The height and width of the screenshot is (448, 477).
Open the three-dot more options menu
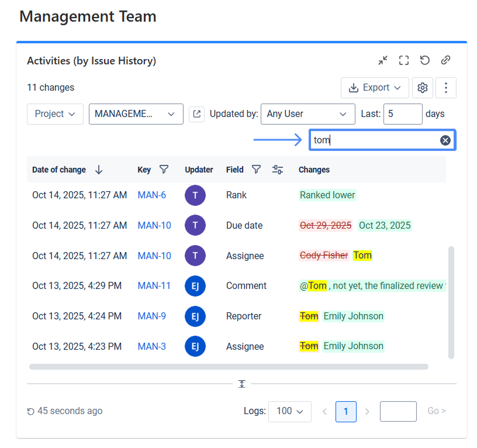(x=445, y=88)
